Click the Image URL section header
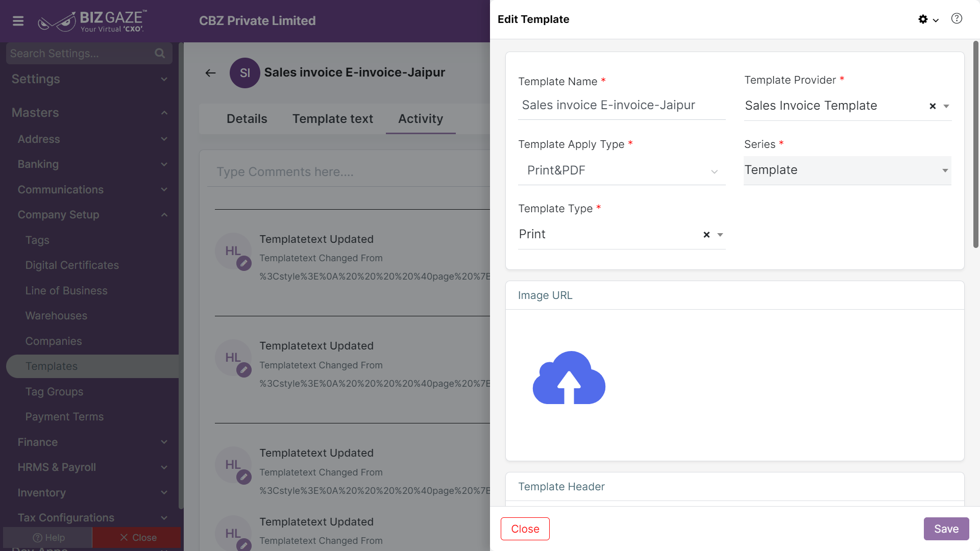980x551 pixels. [735, 295]
